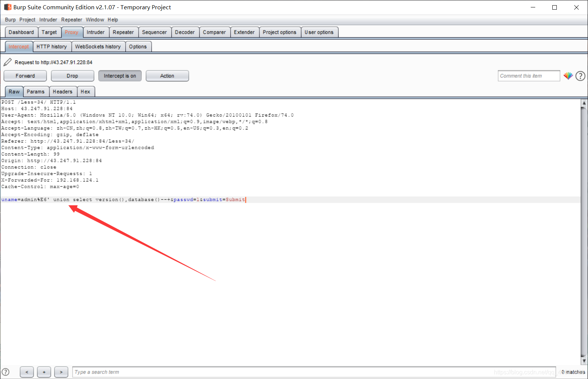This screenshot has width=588, height=379.
Task: Forward the intercepted request
Action: click(x=25, y=76)
